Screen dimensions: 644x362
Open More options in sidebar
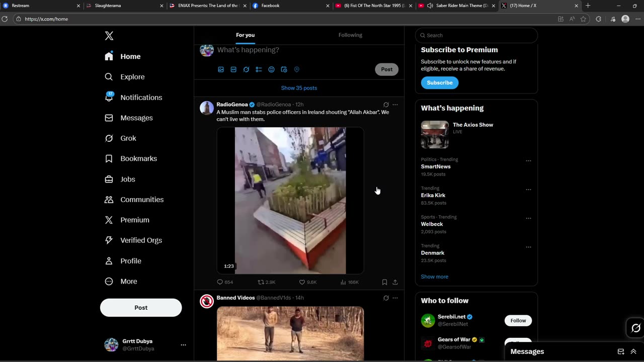point(121,281)
